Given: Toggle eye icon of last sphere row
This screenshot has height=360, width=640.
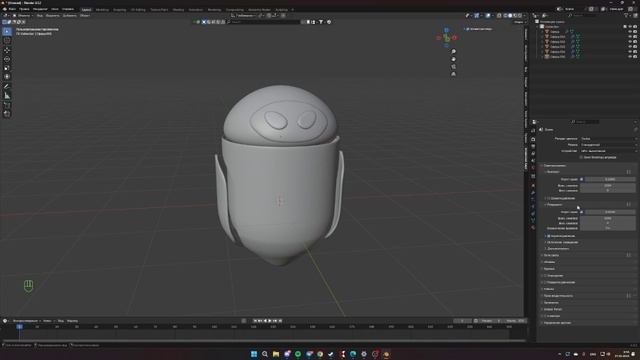Looking at the screenshot, I should click(630, 57).
